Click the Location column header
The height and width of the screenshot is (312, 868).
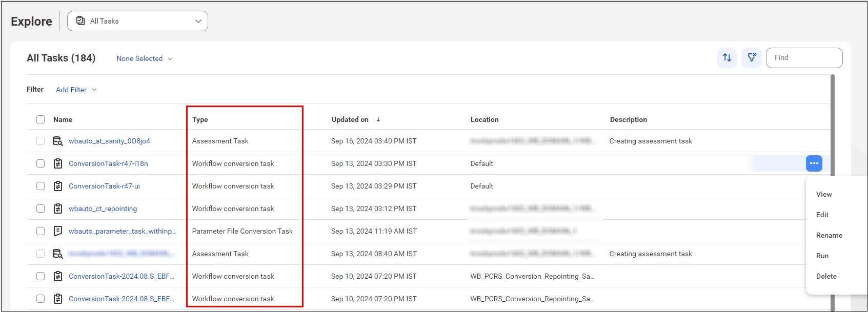[485, 119]
